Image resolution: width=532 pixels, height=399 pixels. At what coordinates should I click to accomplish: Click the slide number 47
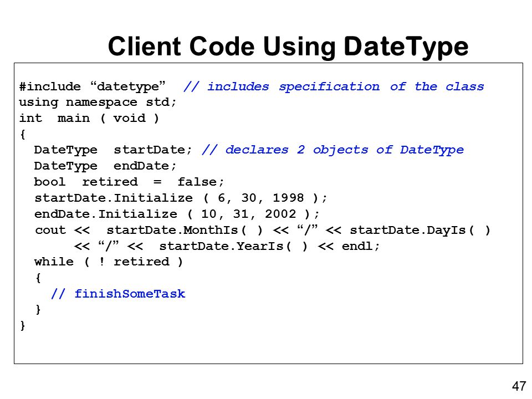(x=519, y=386)
